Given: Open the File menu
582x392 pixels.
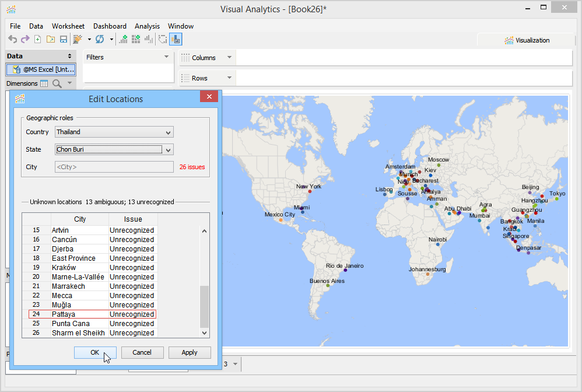Looking at the screenshot, I should 15,26.
